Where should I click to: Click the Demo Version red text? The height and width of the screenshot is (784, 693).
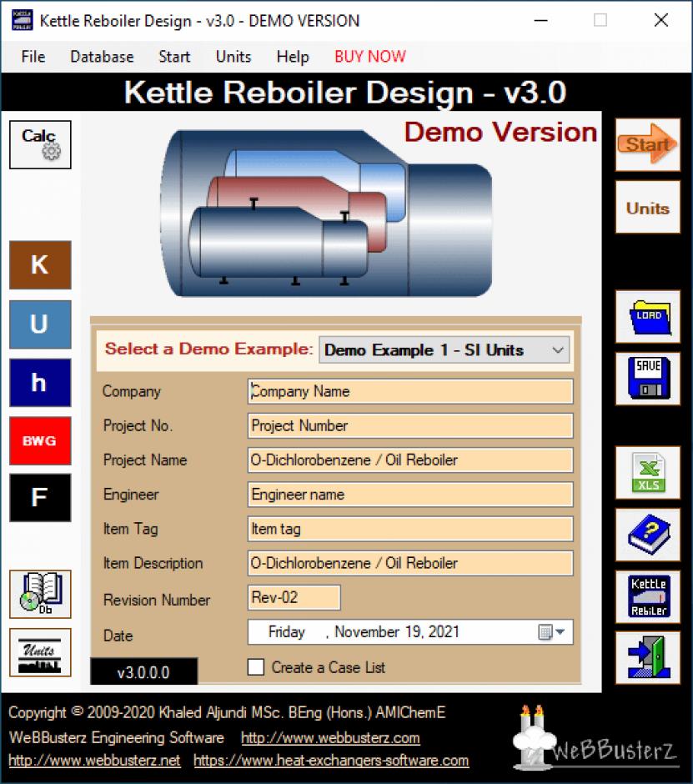tap(500, 133)
